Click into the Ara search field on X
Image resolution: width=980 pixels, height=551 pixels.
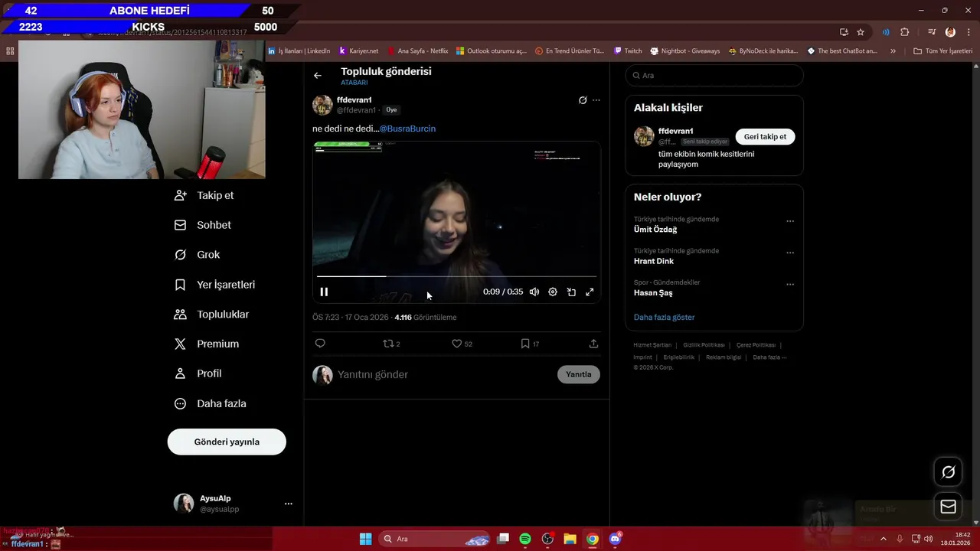[x=714, y=75]
